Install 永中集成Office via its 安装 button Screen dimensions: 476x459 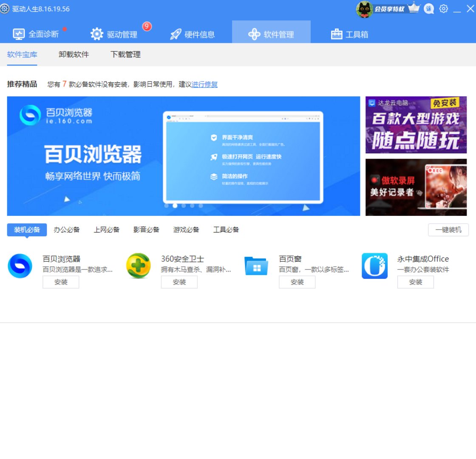415,282
